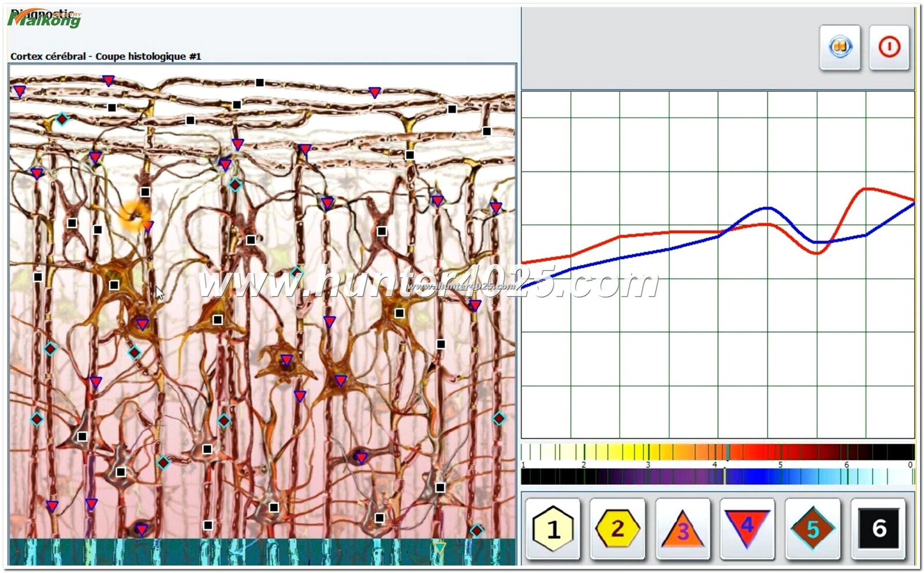The image size is (924, 573).
Task: Select the yellow hexagon level 2 button
Action: (x=617, y=529)
